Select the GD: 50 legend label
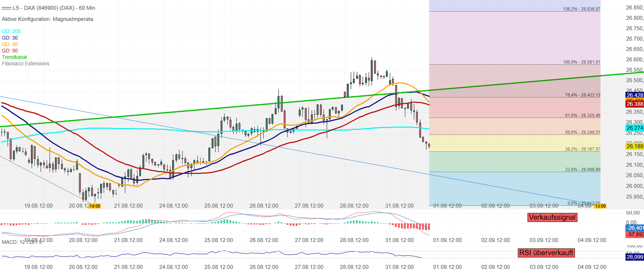This screenshot has height=272, width=644. click(x=10, y=51)
